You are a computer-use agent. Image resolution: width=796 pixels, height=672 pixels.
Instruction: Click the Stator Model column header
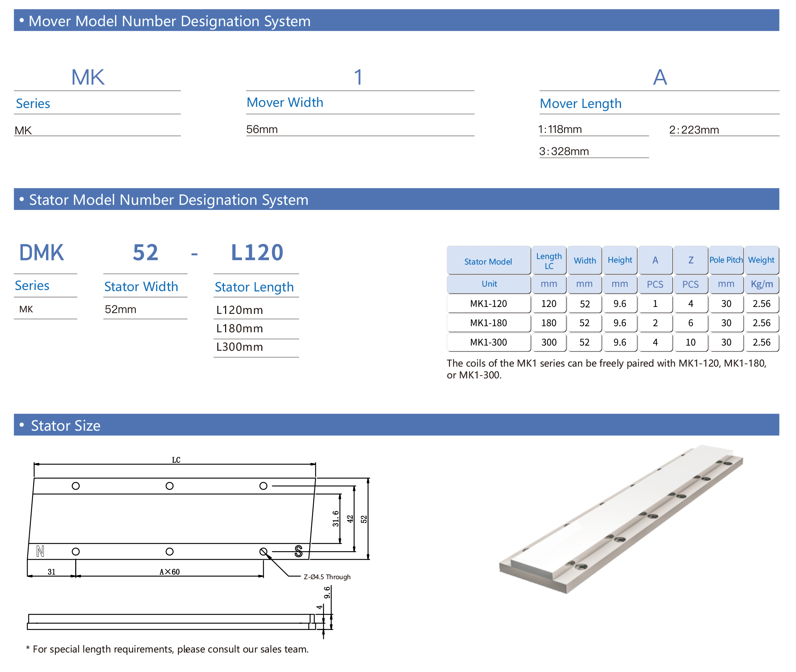point(488,261)
